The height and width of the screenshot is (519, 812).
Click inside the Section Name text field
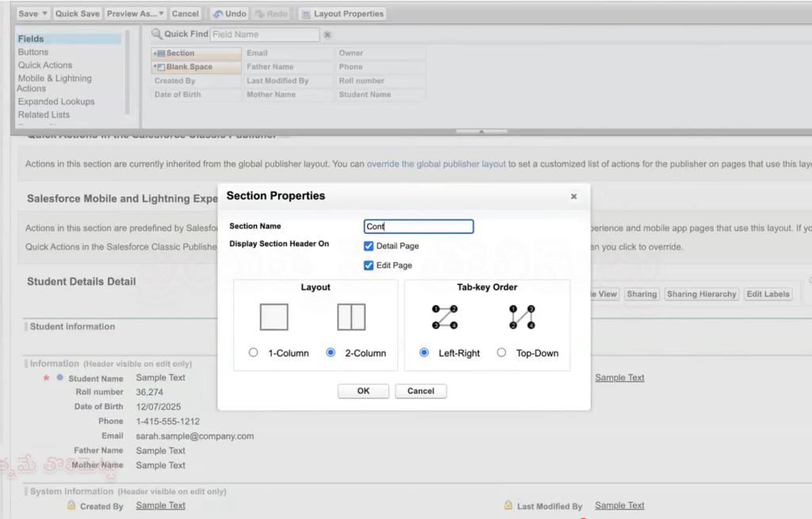(418, 226)
